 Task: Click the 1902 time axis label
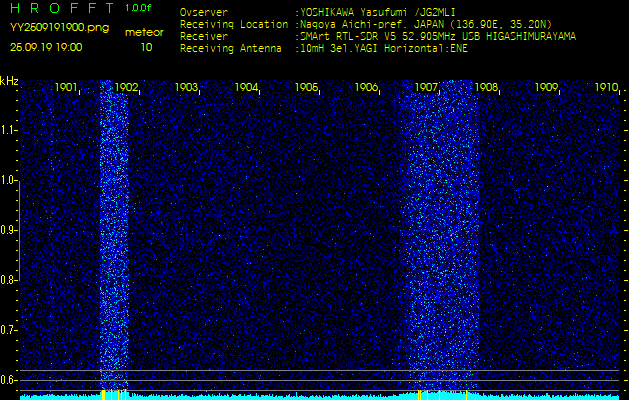pos(126,87)
